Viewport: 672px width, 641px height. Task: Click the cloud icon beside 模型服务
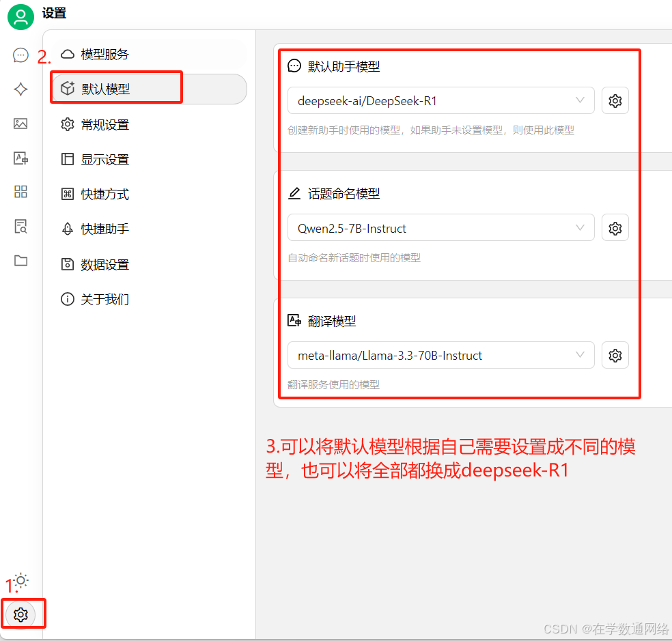coord(68,55)
